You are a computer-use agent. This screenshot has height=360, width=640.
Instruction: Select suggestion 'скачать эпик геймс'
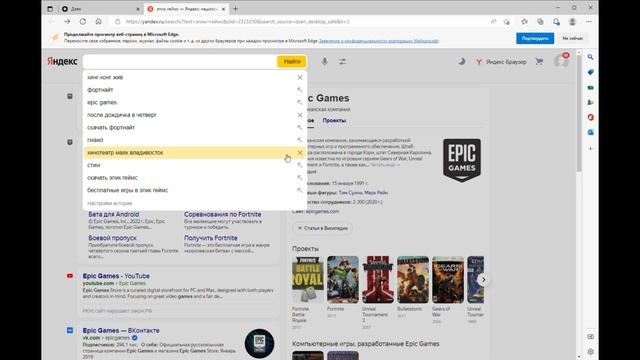pyautogui.click(x=195, y=178)
